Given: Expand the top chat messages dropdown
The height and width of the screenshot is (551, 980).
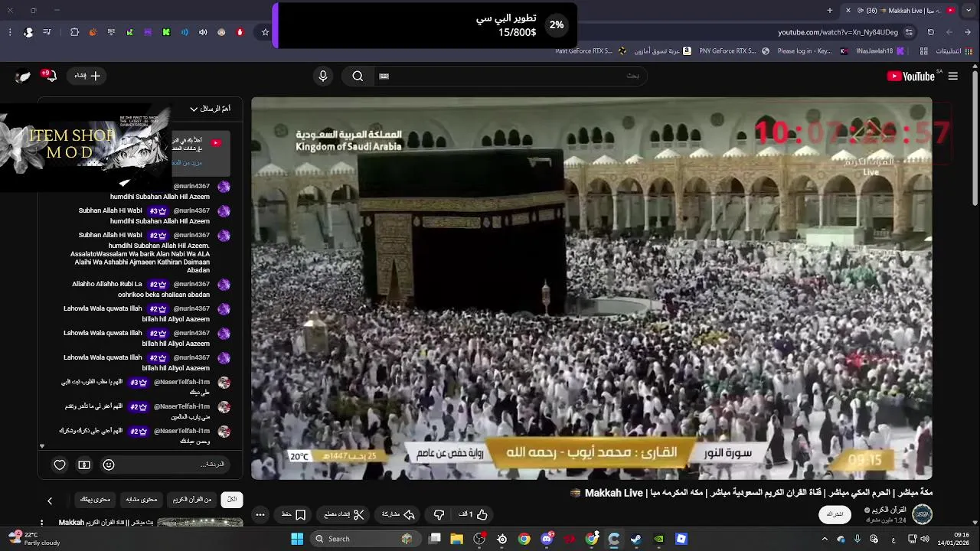Looking at the screenshot, I should tap(210, 109).
